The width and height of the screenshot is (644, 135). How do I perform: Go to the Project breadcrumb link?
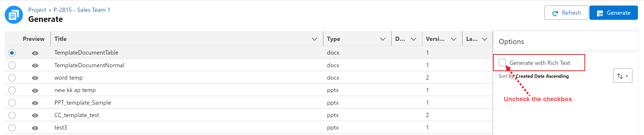(x=37, y=10)
